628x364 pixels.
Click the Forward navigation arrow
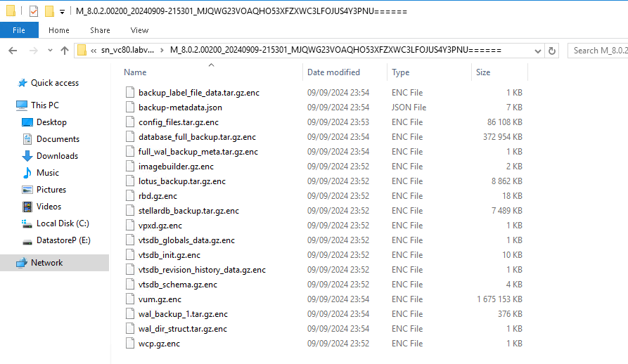(x=34, y=51)
